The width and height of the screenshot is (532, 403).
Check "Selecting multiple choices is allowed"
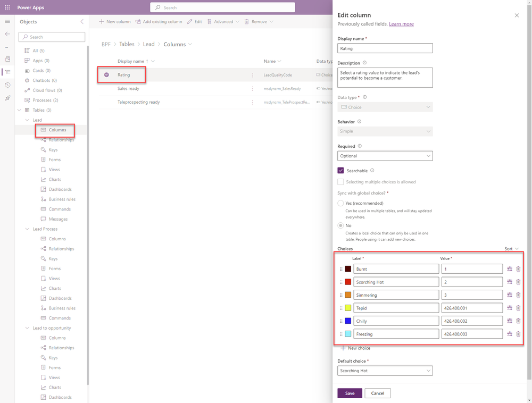(341, 182)
